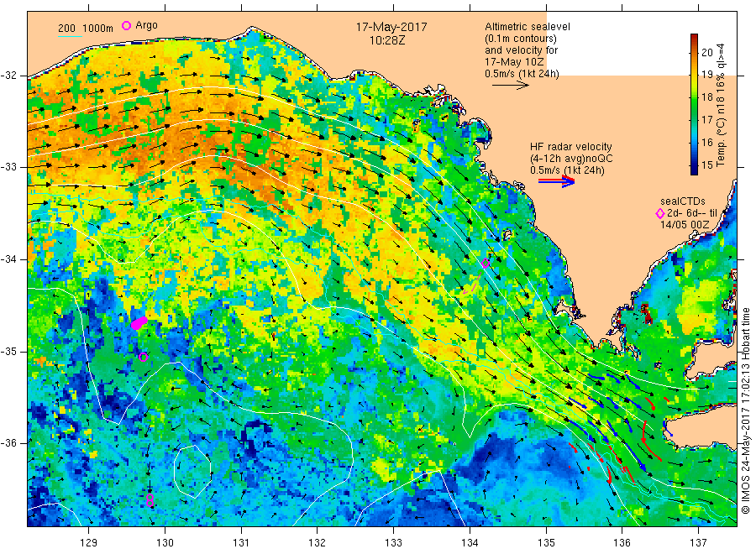Click the colorbar value 15
756x554 pixels.
pos(706,165)
